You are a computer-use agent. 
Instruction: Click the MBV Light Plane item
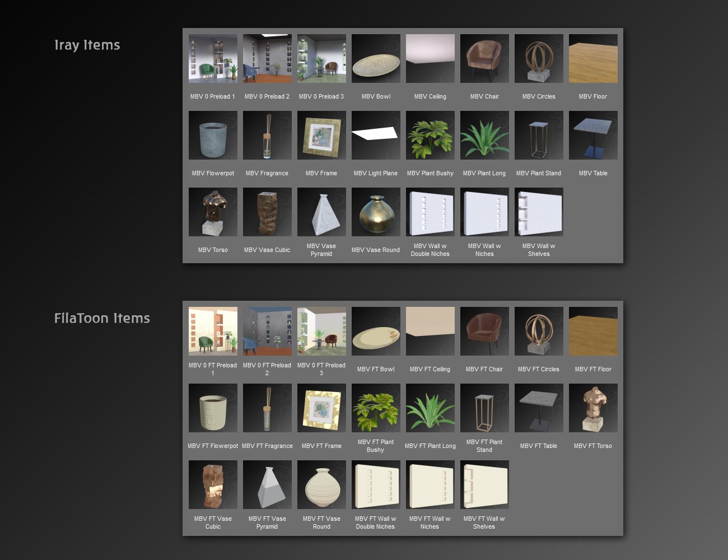pos(376,135)
